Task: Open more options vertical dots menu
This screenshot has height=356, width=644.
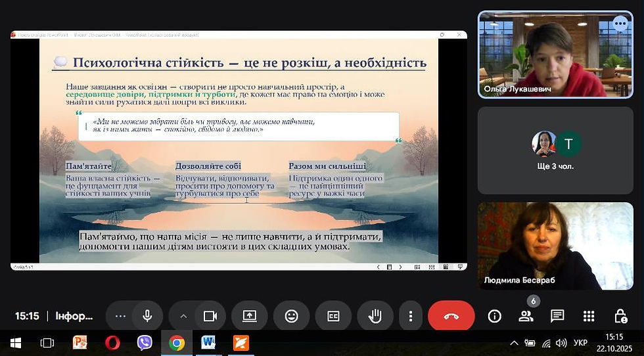Action: coord(410,316)
